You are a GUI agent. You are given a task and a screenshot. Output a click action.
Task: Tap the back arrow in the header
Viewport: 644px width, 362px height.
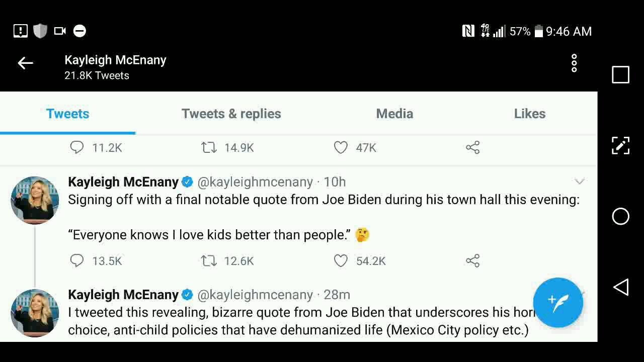[25, 63]
